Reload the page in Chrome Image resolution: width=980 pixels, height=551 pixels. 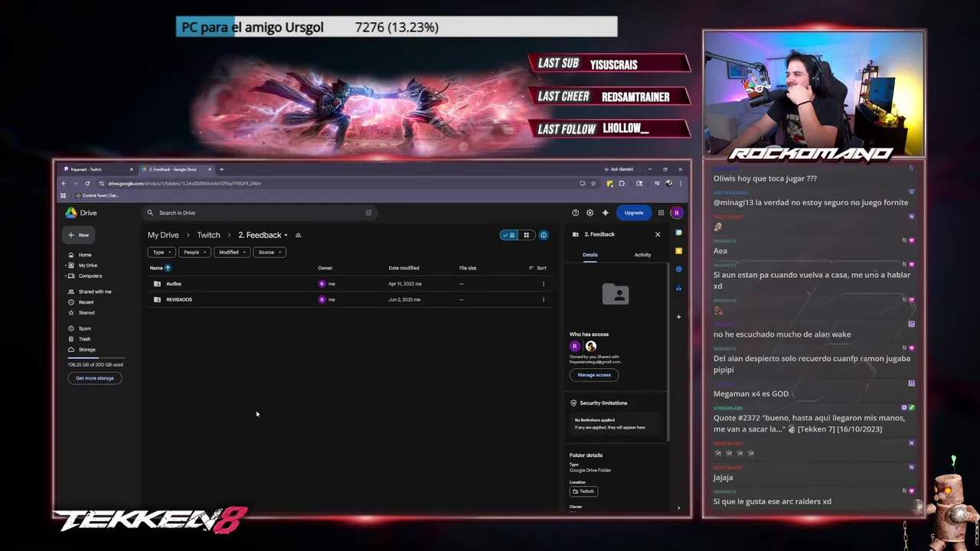(87, 184)
